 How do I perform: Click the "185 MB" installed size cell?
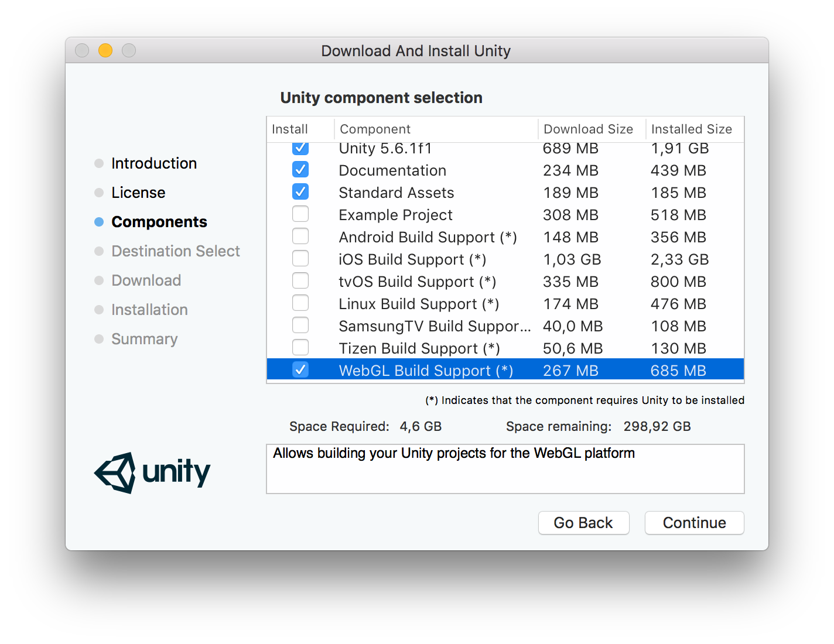[x=678, y=193]
